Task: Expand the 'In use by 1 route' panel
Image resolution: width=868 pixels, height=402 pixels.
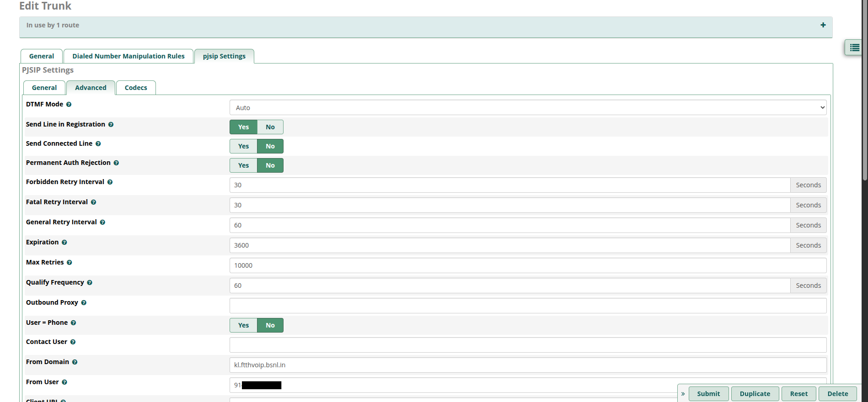Action: (823, 25)
